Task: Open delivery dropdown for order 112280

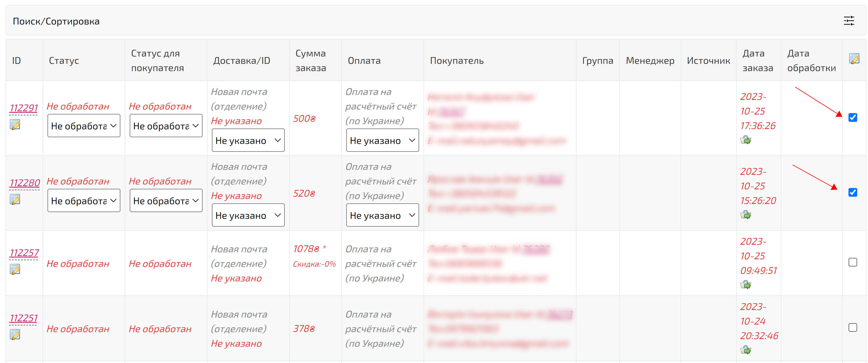Action: [x=248, y=215]
